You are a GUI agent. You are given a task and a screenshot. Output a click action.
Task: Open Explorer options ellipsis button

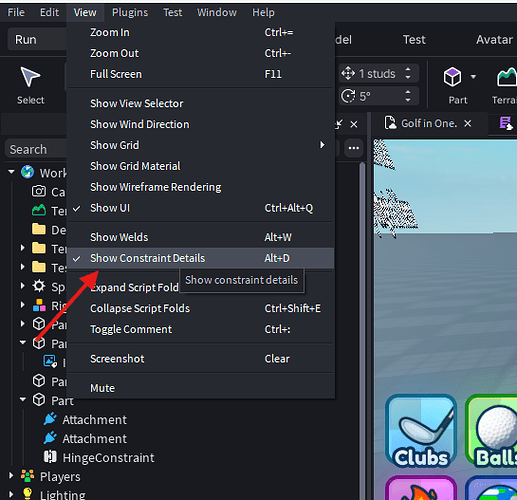tap(353, 148)
